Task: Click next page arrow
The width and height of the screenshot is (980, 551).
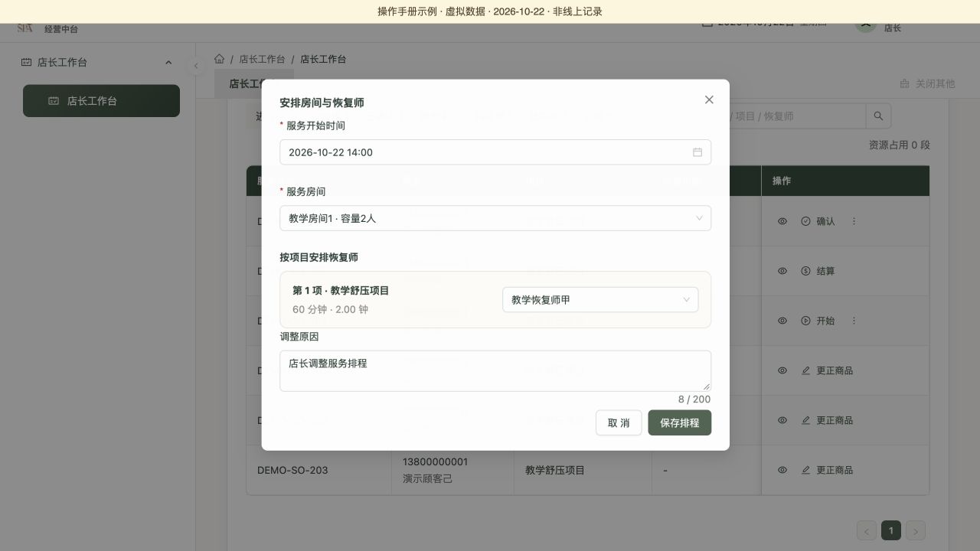Action: tap(916, 530)
